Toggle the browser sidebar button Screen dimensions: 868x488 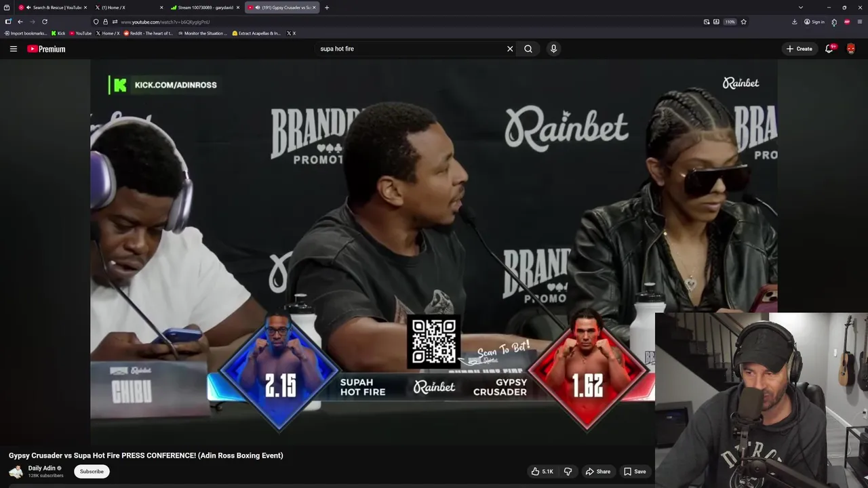point(8,22)
